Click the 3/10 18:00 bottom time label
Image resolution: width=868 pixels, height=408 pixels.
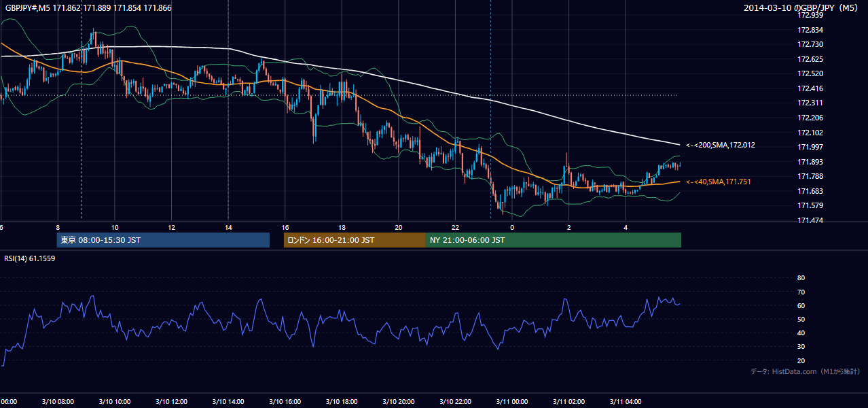tap(342, 402)
